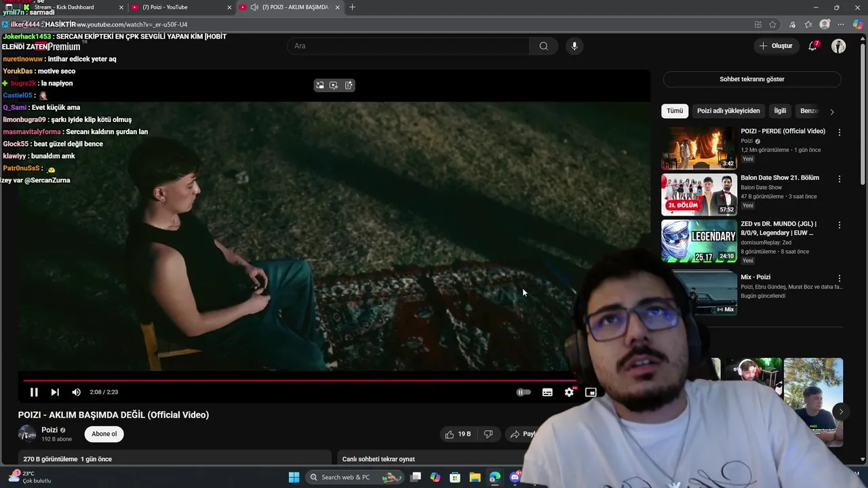Toggle subtitles with the captions button
Image resolution: width=868 pixels, height=488 pixels.
tap(547, 392)
